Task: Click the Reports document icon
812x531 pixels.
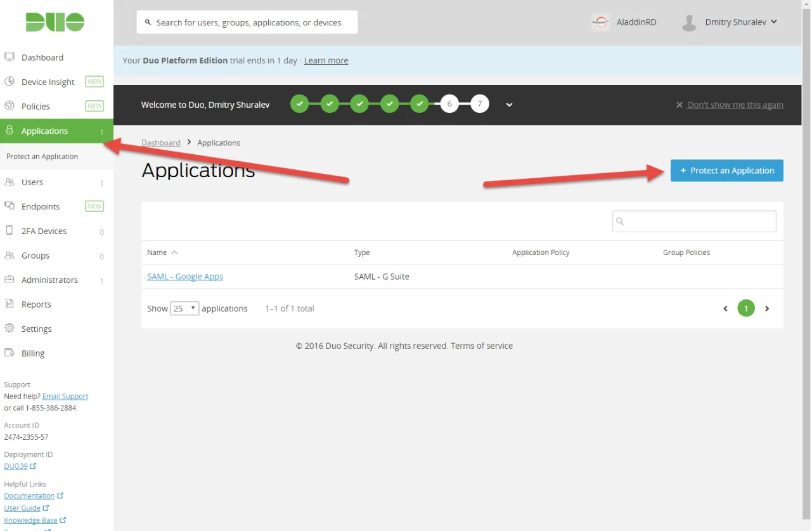Action: [10, 304]
